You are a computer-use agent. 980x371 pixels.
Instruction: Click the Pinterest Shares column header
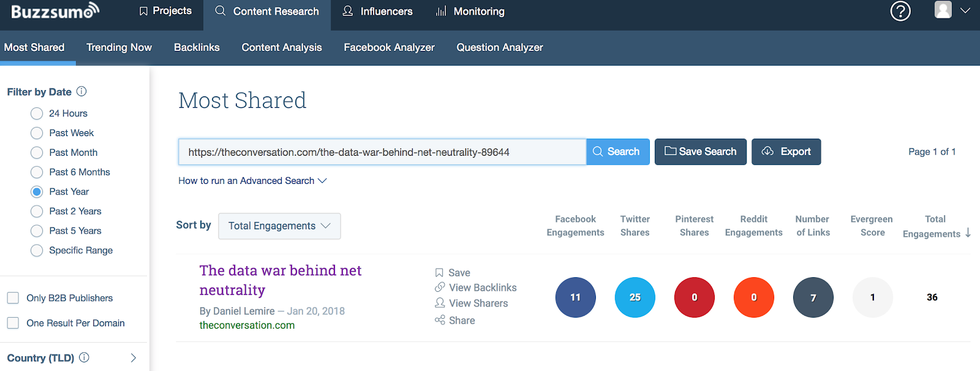pos(695,226)
